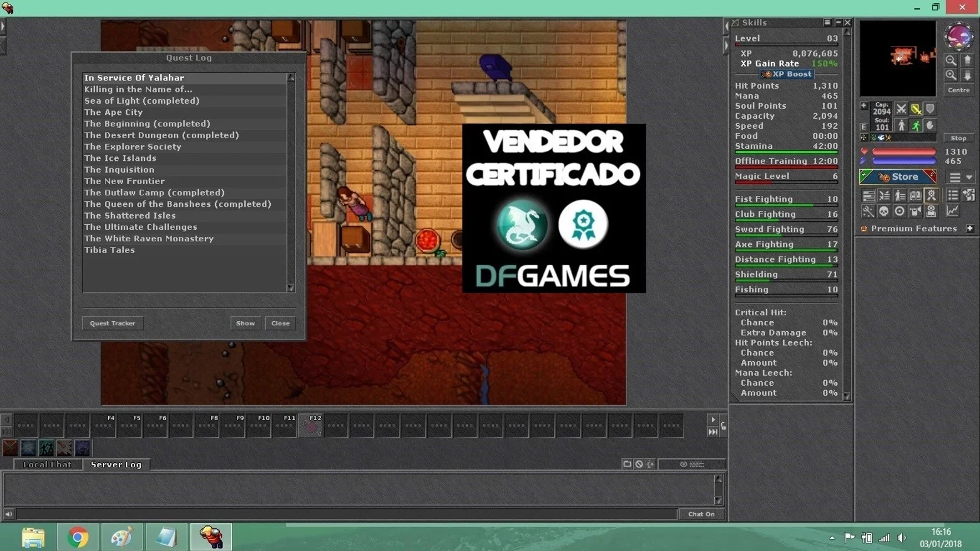Open the magic wand spell list icon
The height and width of the screenshot is (551, 980).
pos(868,211)
